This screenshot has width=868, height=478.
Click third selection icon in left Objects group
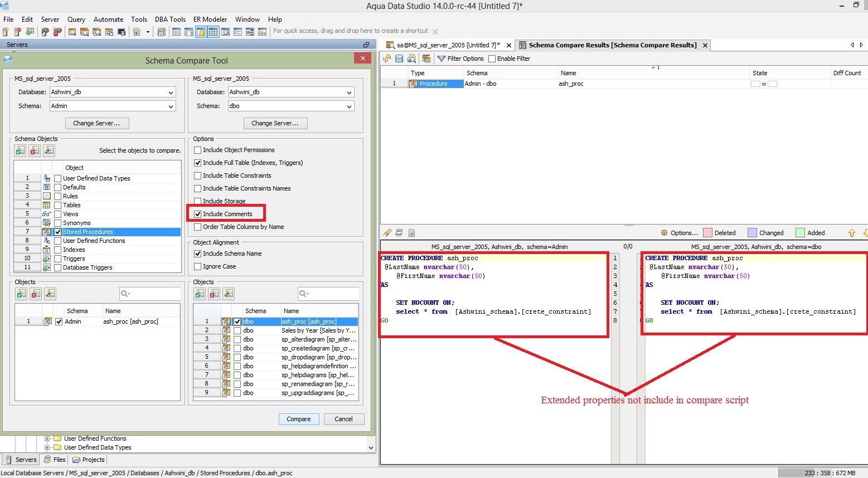coord(50,294)
